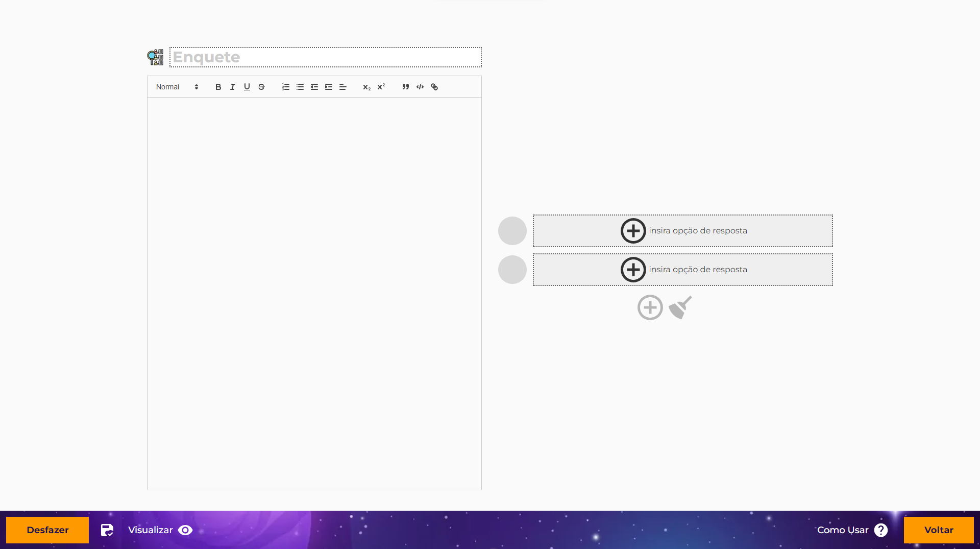
Task: Select the second answer option circle
Action: point(512,270)
